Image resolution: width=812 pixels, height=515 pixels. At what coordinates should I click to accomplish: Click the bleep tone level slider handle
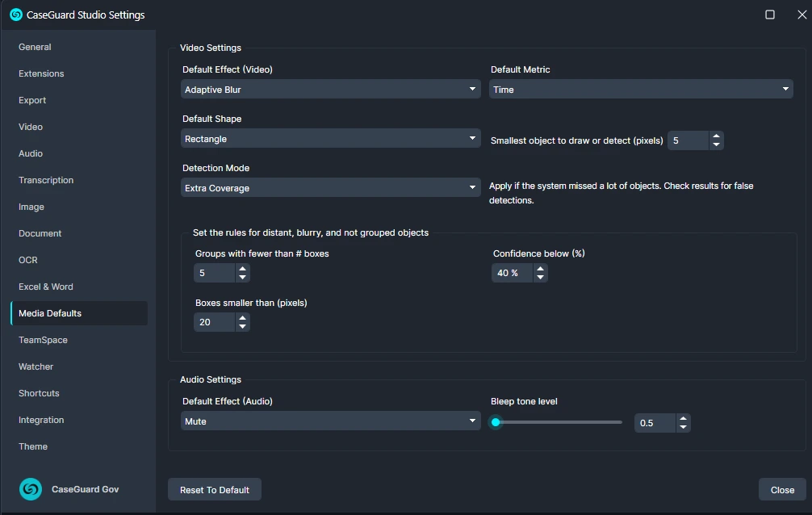click(496, 422)
